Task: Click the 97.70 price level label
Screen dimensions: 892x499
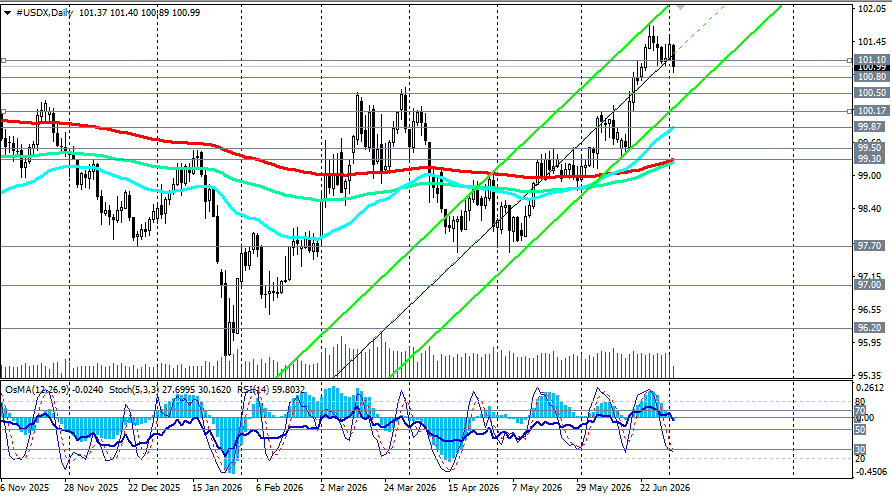Action: tap(869, 246)
